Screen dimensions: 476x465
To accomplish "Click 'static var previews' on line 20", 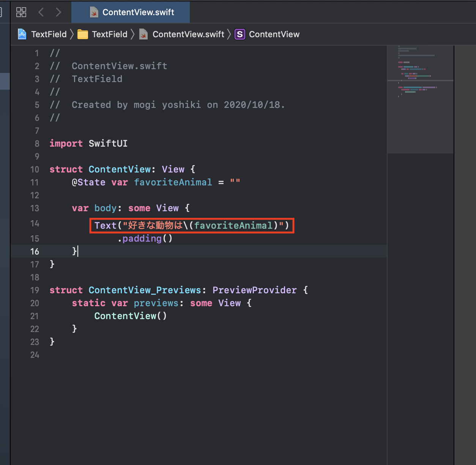I will [x=125, y=303].
